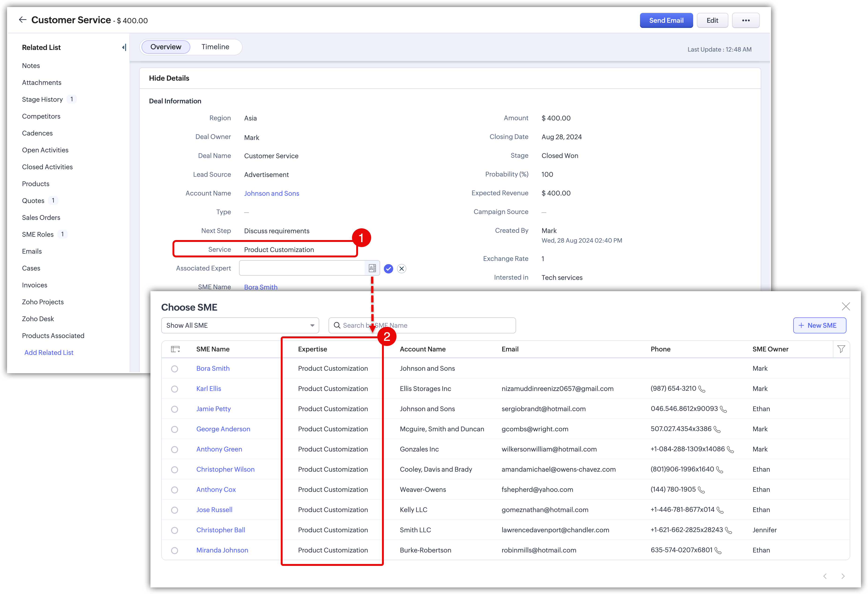Collapse the Related List sidebar

[x=124, y=47]
